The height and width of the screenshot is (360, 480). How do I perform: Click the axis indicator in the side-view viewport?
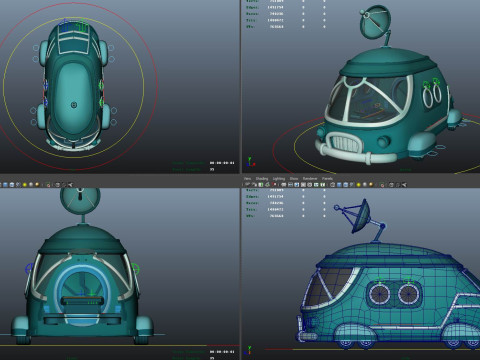click(249, 351)
